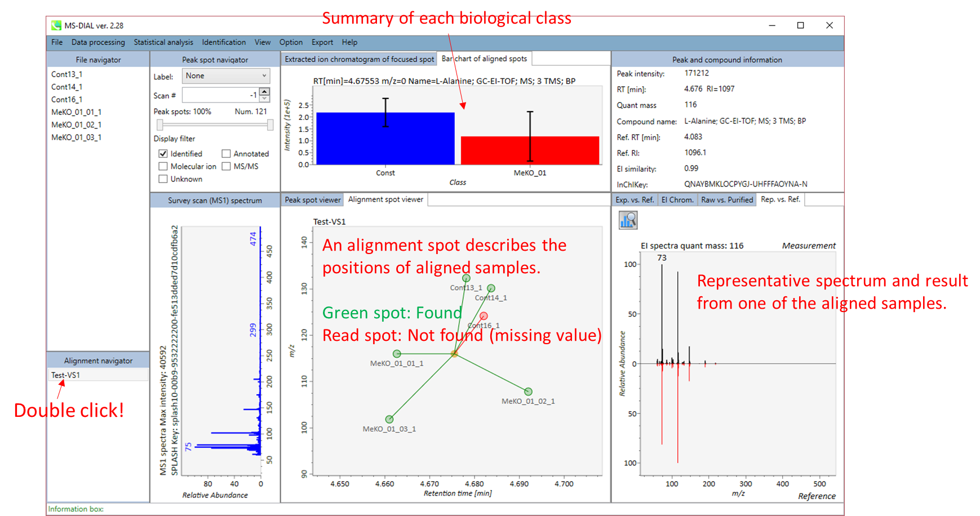Open the Export menu
This screenshot has width=980, height=516.
pos(322,42)
